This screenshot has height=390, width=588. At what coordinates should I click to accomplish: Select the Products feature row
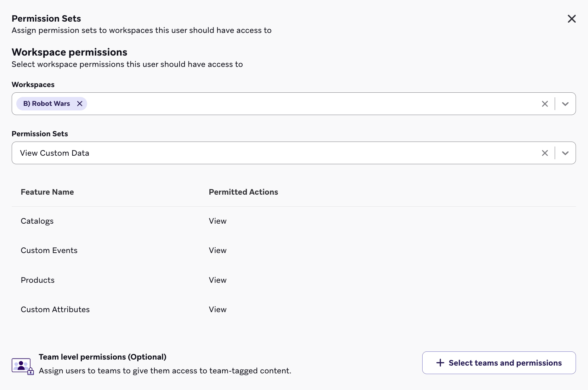coord(294,280)
